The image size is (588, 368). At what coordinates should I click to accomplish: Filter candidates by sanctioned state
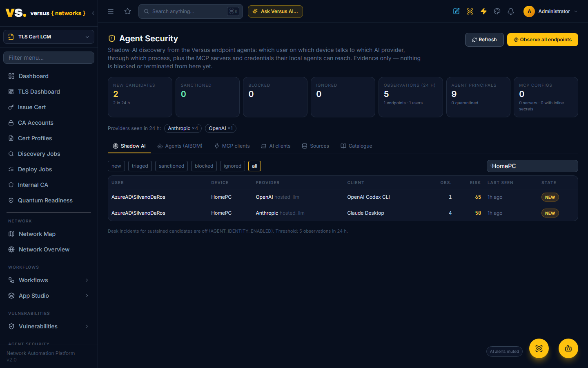coord(171,166)
